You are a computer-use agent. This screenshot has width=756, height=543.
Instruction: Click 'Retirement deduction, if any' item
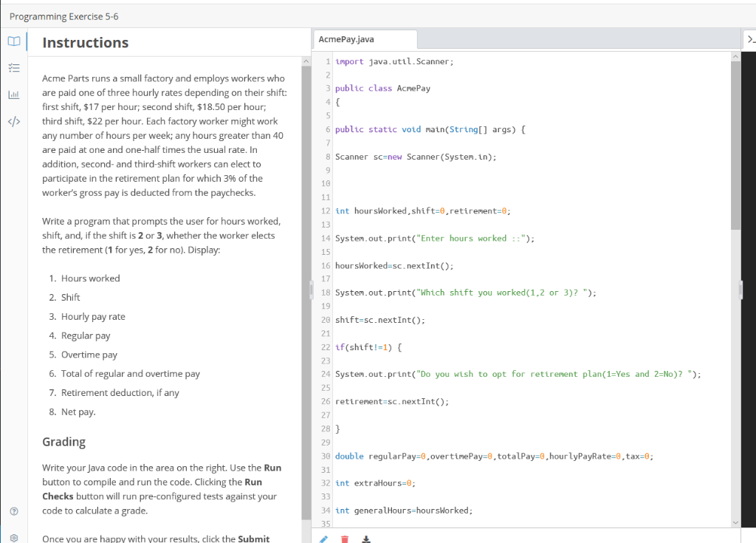point(120,393)
